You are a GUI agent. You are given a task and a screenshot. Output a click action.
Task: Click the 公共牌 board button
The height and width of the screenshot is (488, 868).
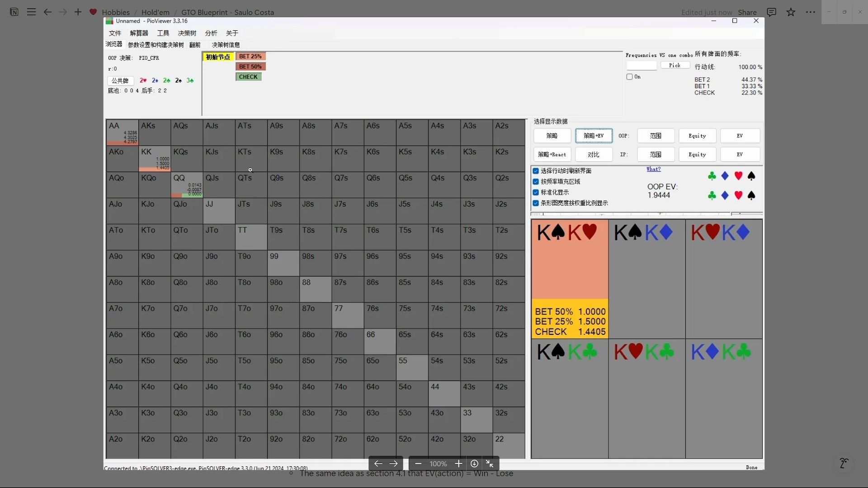[120, 80]
